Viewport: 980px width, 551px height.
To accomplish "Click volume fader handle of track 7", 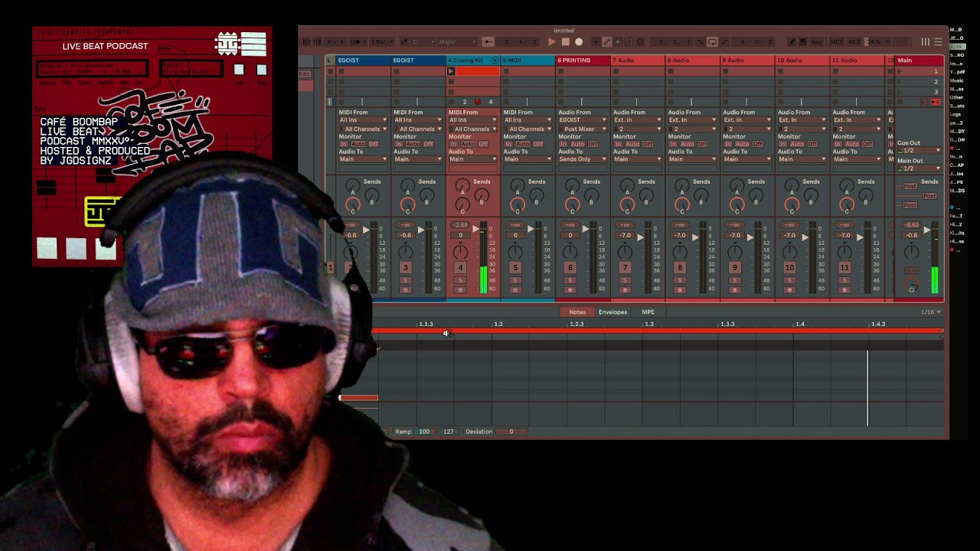I will click(640, 237).
